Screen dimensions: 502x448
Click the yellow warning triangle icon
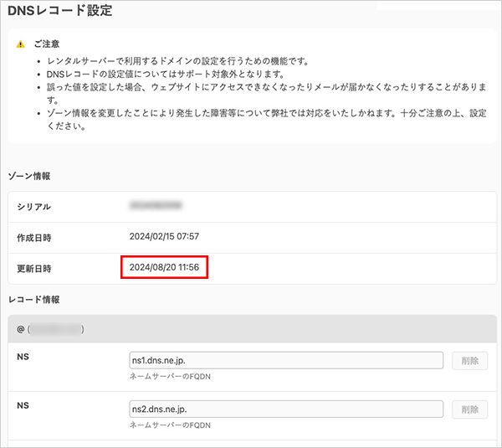21,44
